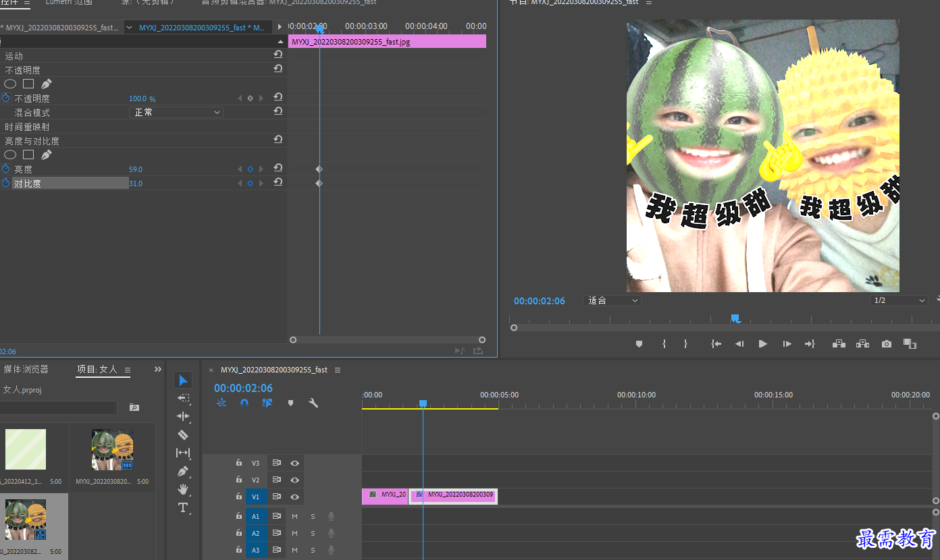940x560 pixels.
Task: Toggle the V3 track lock
Action: 239,463
